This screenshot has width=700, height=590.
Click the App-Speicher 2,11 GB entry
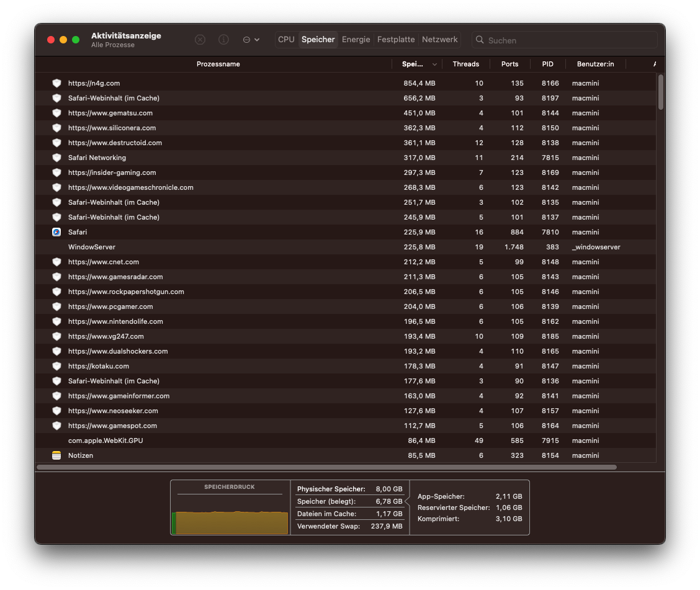[470, 496]
